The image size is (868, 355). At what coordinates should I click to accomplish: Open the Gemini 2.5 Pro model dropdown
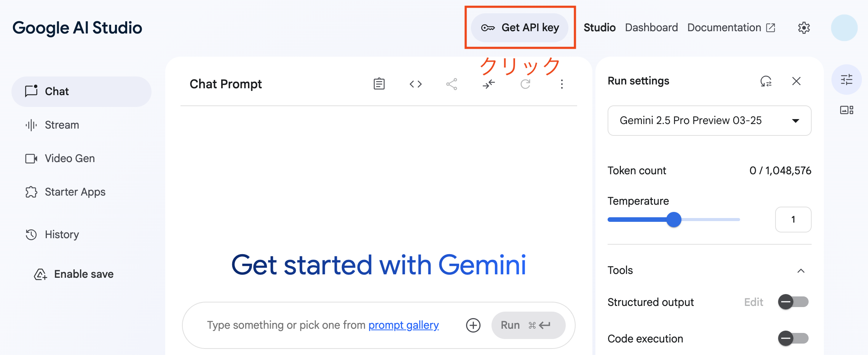tap(710, 121)
